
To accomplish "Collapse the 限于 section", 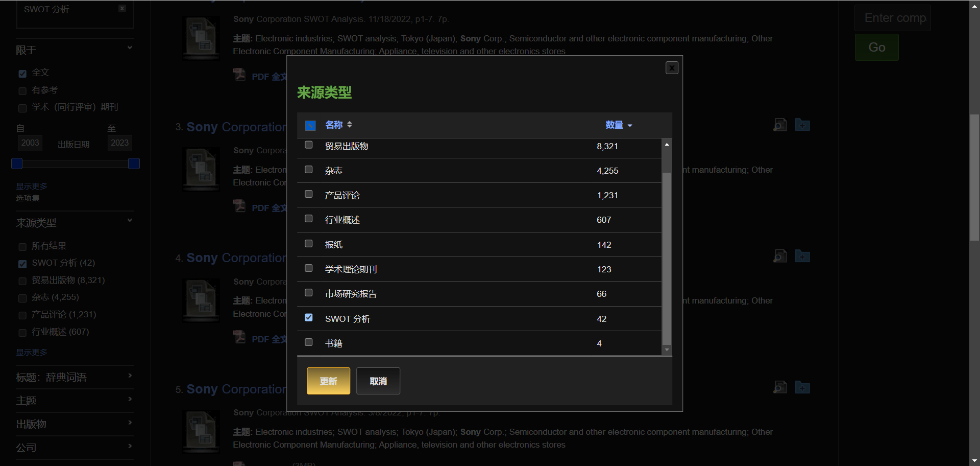I will pyautogui.click(x=130, y=48).
